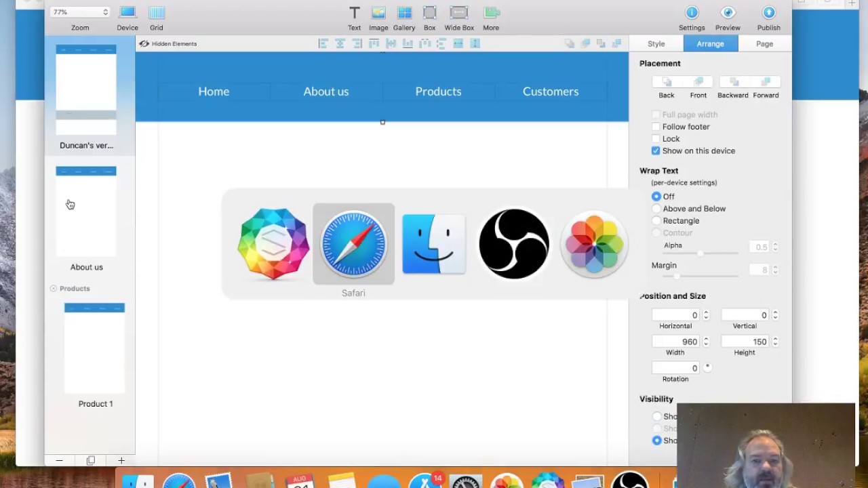Adjust the Alpha slider
868x488 pixels.
coord(701,253)
